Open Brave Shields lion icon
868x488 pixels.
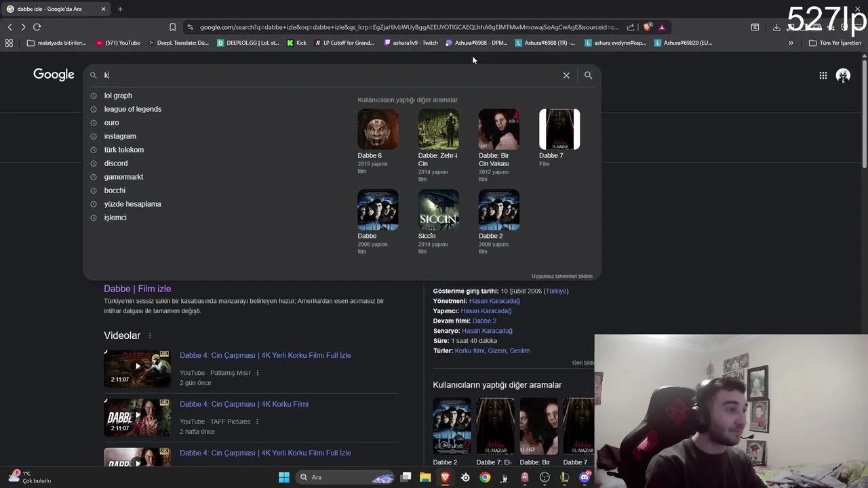(647, 27)
